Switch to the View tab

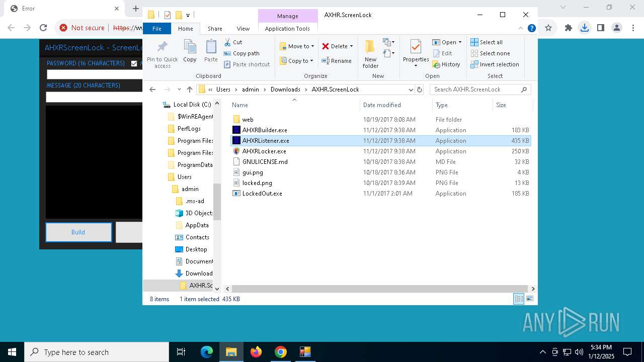(243, 29)
